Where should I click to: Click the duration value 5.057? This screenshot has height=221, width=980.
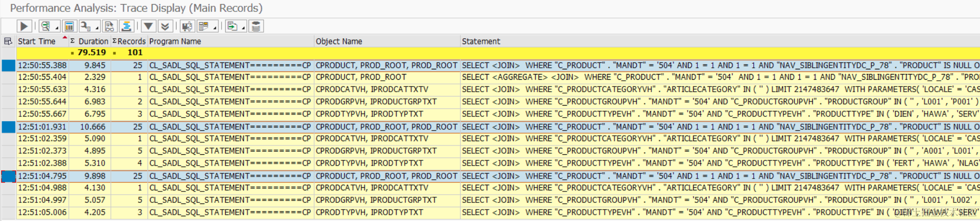[95, 200]
